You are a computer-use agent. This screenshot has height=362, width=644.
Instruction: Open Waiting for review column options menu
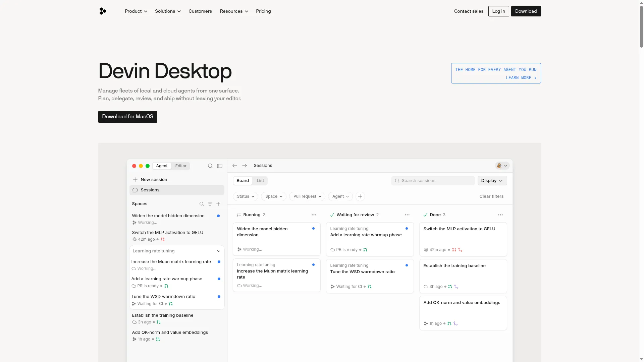[x=407, y=215]
